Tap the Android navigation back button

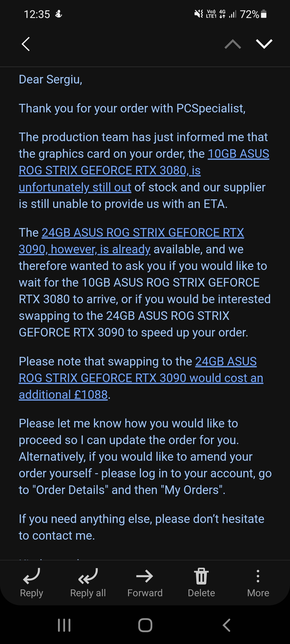[x=226, y=625]
